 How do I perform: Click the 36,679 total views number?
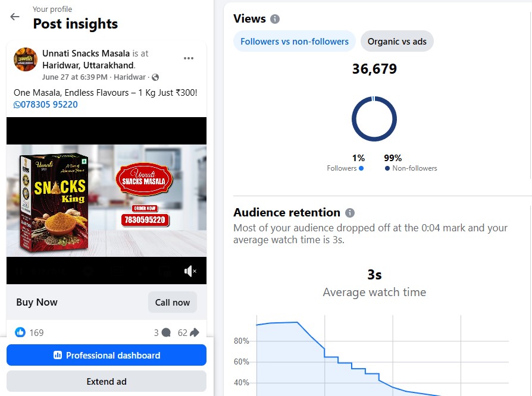coord(374,69)
